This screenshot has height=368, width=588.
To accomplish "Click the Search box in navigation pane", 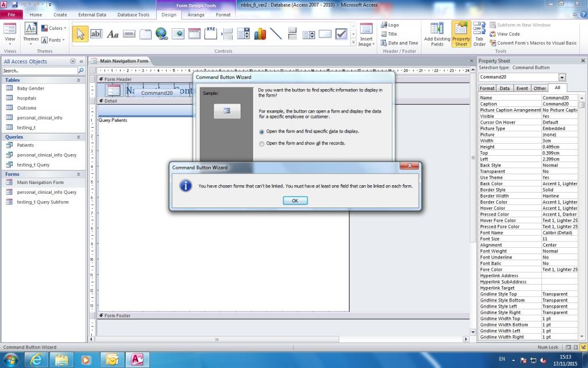I will pyautogui.click(x=40, y=71).
